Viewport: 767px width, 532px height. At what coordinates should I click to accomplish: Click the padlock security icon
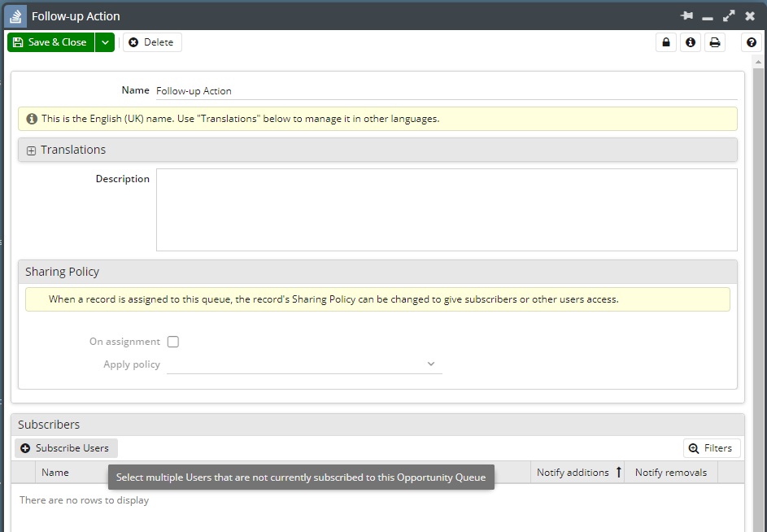pos(665,41)
